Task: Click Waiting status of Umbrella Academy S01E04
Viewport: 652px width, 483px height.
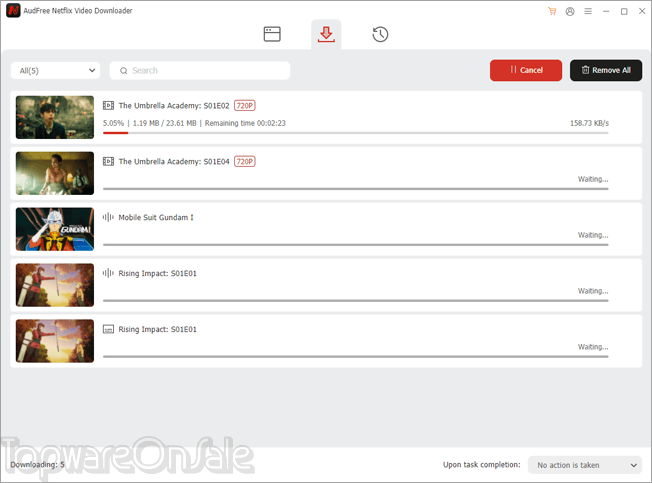Action: [x=593, y=179]
